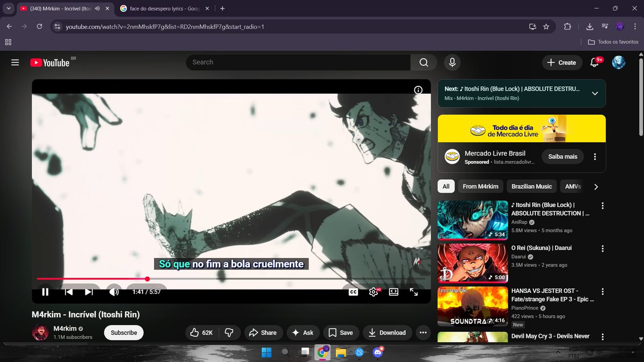Focus the YouTube search field
Image resolution: width=644 pixels, height=362 pixels.
[298, 62]
